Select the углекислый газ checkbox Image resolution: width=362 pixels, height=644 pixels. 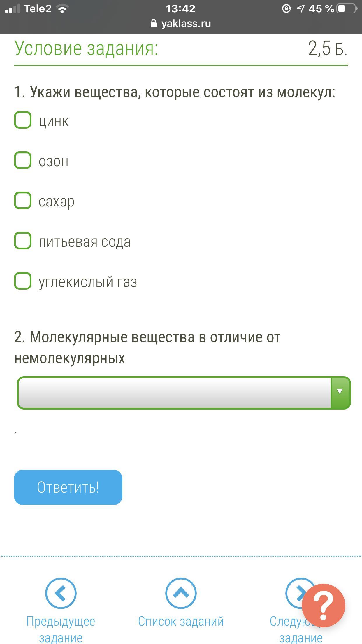coord(23,281)
